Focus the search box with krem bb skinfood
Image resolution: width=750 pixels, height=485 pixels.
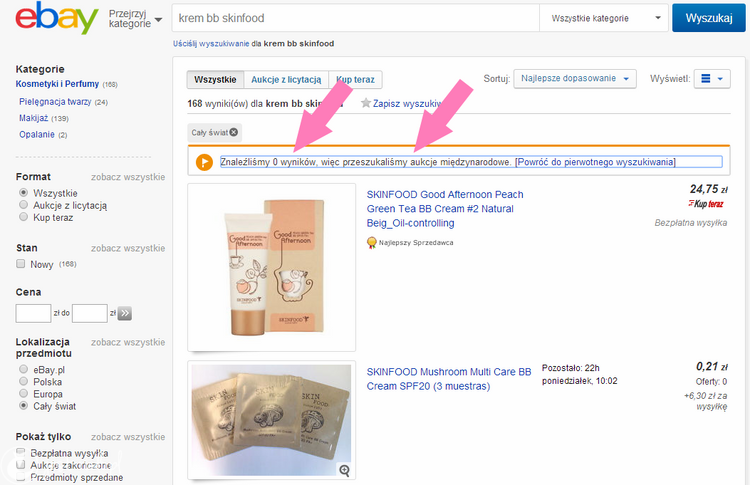(x=355, y=18)
